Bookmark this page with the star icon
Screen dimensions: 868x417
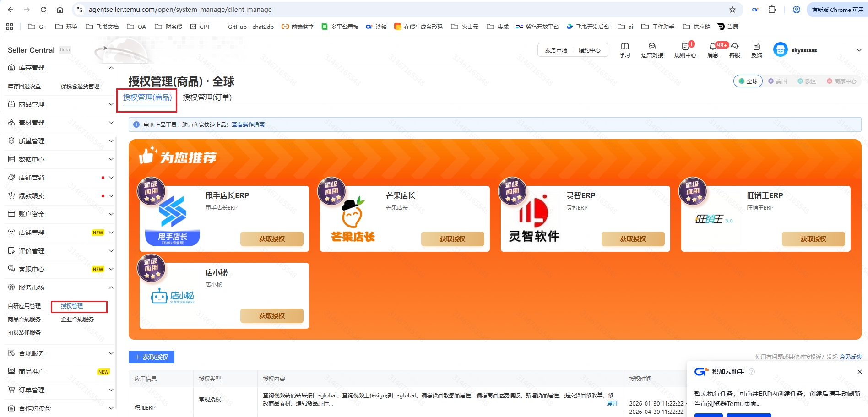coord(732,10)
